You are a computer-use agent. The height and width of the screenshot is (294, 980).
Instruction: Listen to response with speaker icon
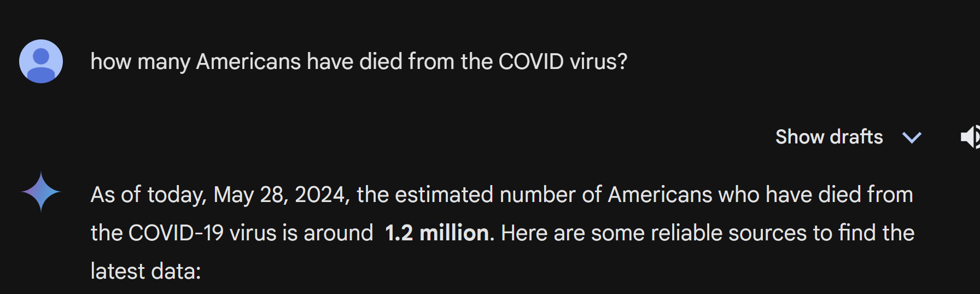[970, 137]
